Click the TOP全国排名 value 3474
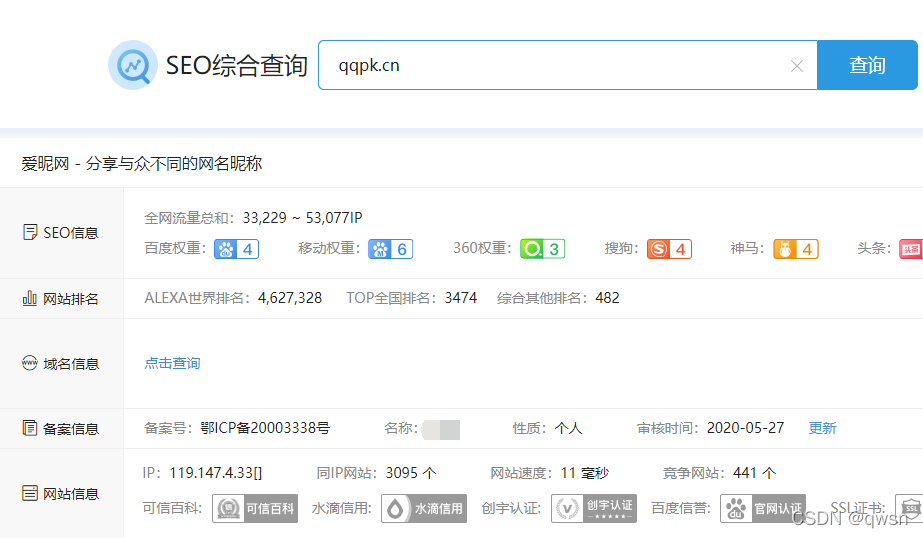 coord(461,298)
